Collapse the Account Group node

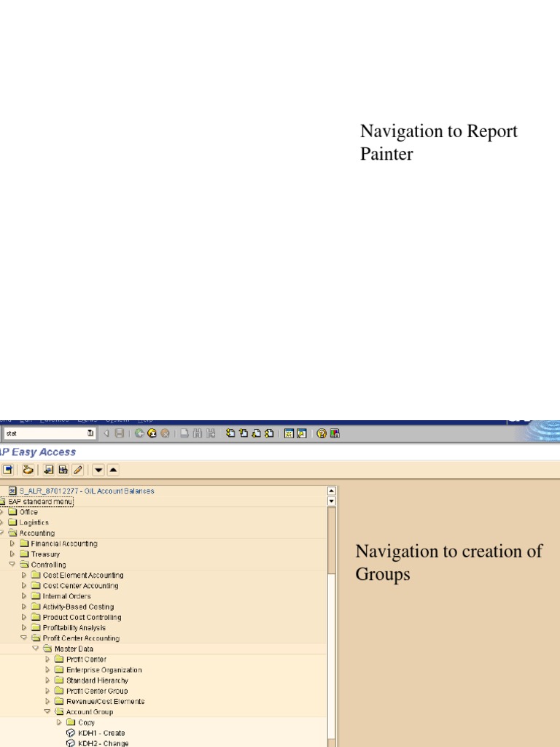47,712
